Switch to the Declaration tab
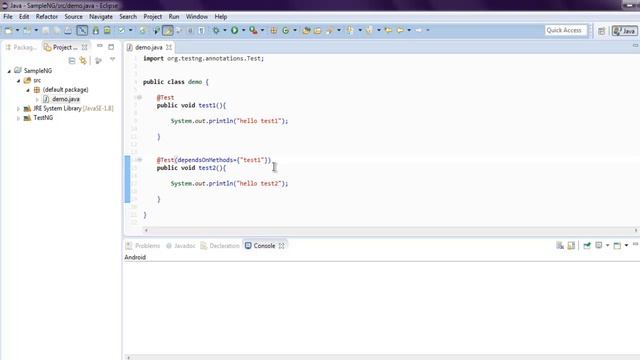Image resolution: width=640 pixels, height=360 pixels. coord(220,246)
